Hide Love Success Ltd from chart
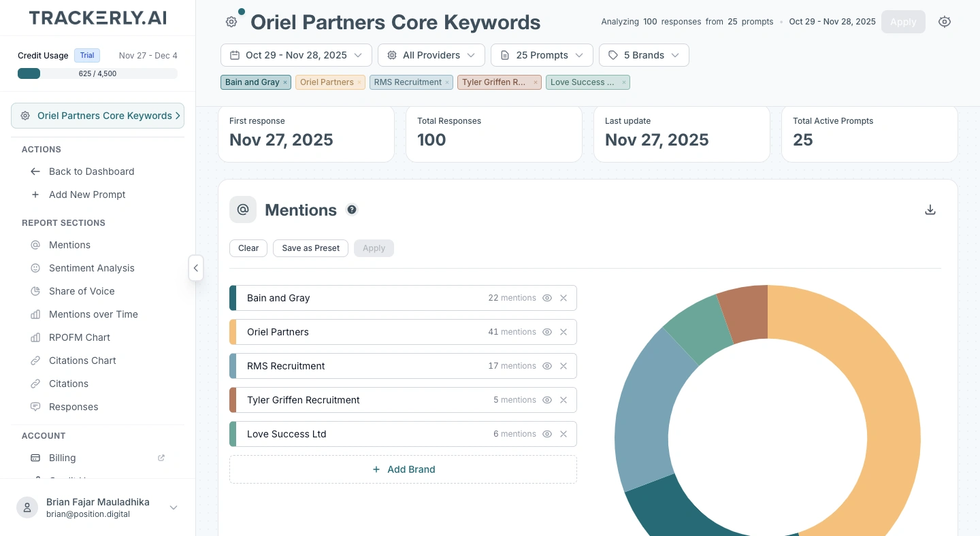The width and height of the screenshot is (980, 536). pos(546,434)
